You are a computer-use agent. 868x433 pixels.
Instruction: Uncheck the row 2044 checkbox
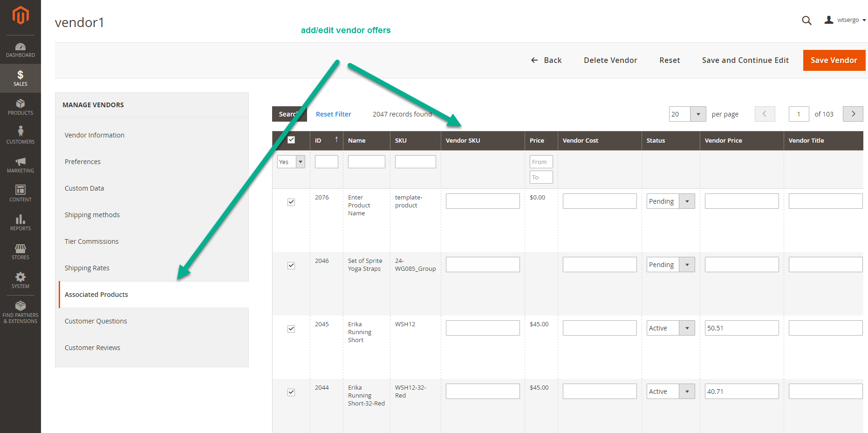pyautogui.click(x=291, y=392)
